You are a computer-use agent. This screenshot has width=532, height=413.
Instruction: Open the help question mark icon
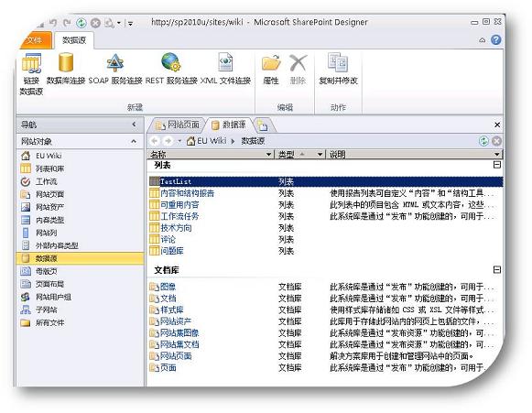[495, 40]
